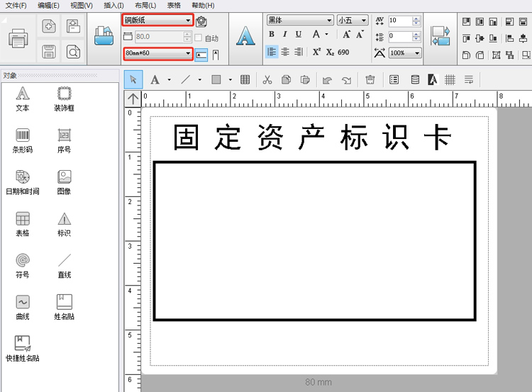This screenshot has height=392, width=532.
Task: Select portrait label orientation
Action: 216,55
